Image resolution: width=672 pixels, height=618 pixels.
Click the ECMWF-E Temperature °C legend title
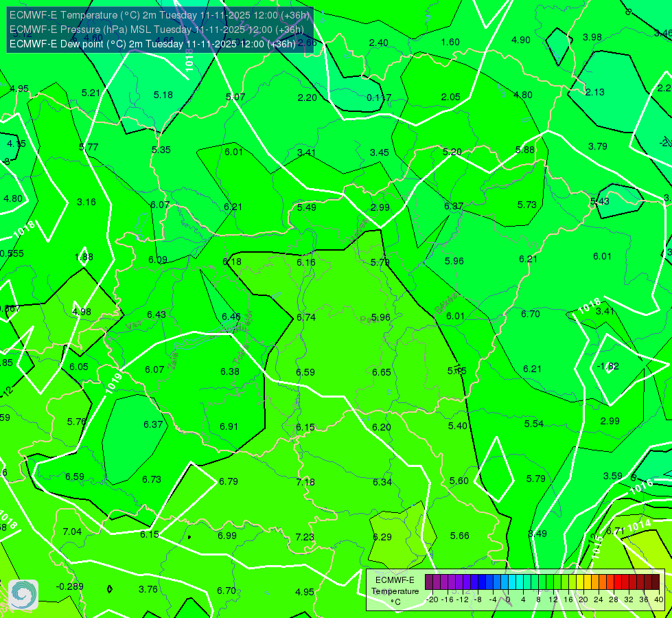point(395,591)
